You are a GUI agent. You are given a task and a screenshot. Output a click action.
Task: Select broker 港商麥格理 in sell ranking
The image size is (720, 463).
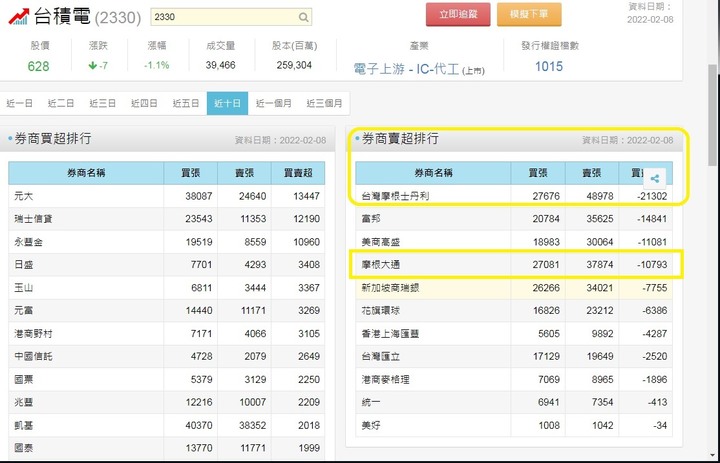[385, 379]
